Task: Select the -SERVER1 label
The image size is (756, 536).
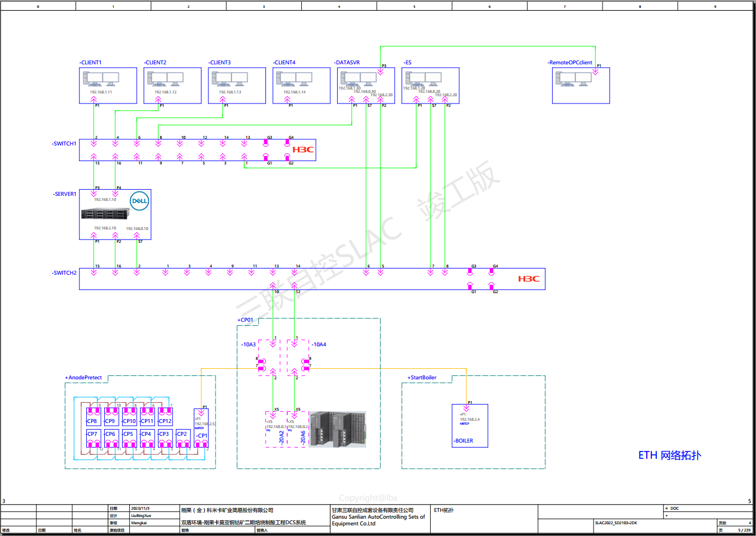Action: pos(64,194)
